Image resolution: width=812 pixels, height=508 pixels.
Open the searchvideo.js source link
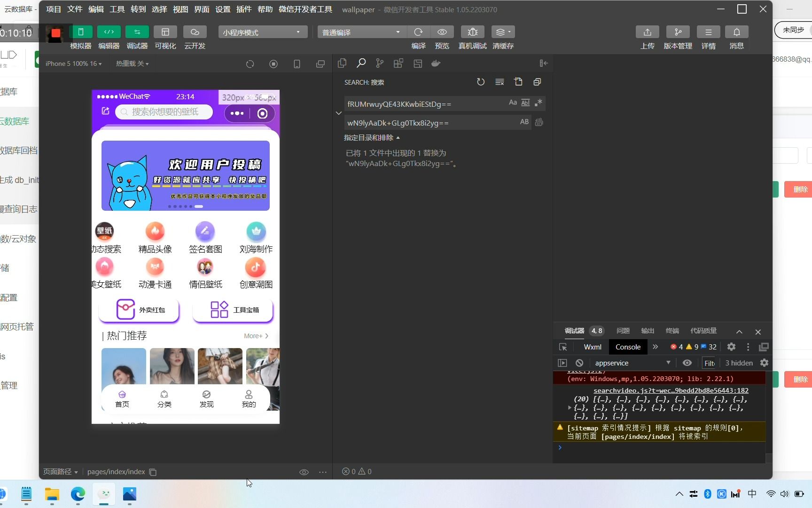coord(671,390)
